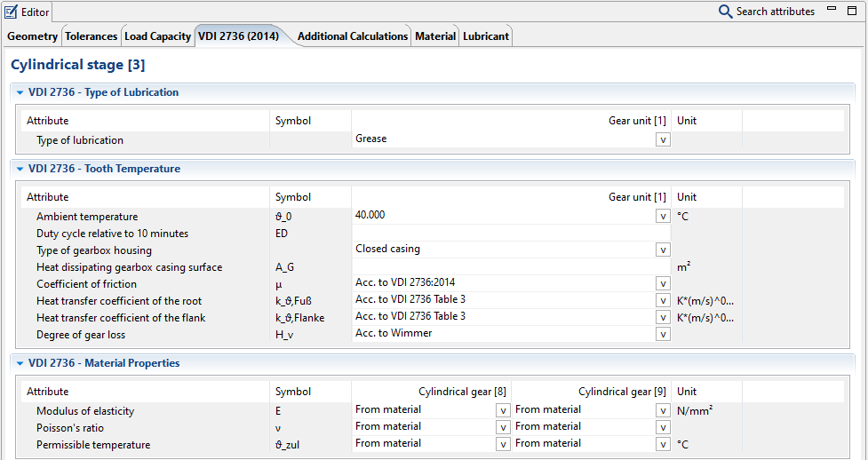Open Degree of gear loss dropdown arrow

point(663,335)
